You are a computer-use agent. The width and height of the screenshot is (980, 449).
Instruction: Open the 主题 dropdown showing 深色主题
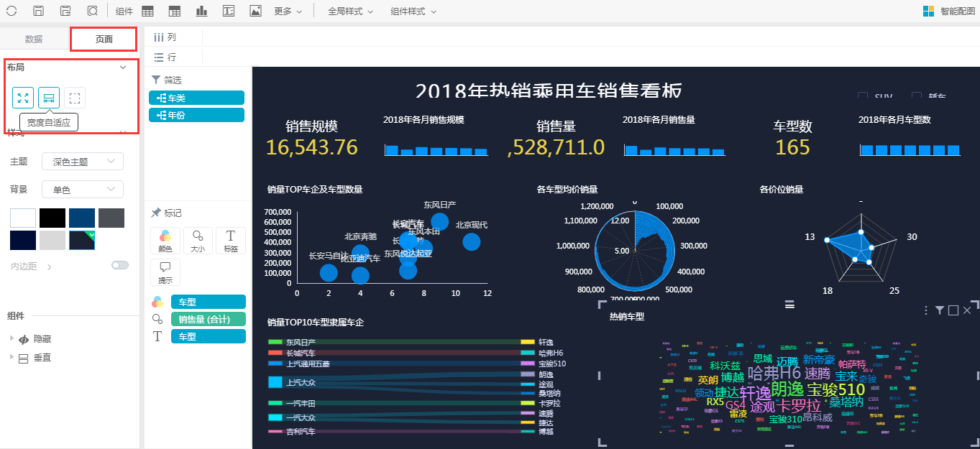[83, 162]
